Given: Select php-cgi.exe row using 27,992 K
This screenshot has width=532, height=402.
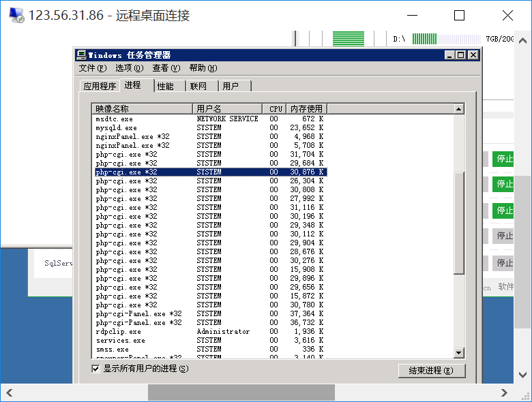Looking at the screenshot, I should tap(209, 199).
